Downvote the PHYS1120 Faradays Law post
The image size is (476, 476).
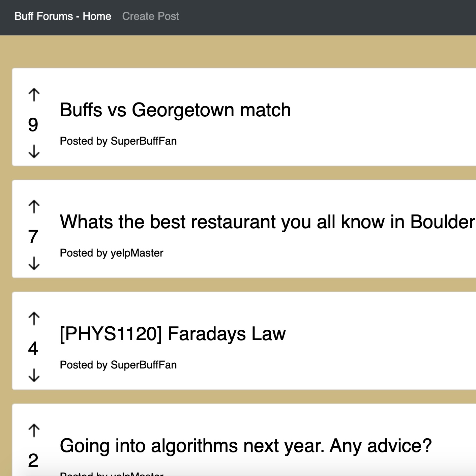(x=34, y=375)
